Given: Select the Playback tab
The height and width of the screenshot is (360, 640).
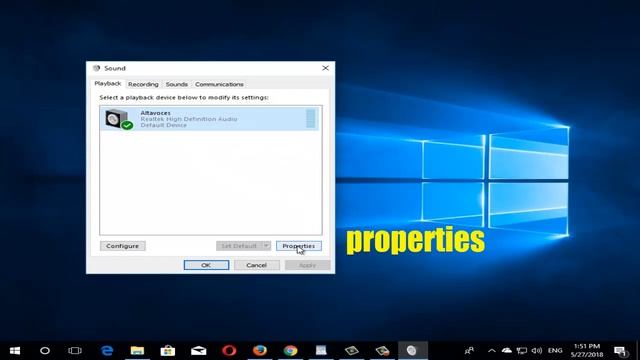Looking at the screenshot, I should [108, 83].
